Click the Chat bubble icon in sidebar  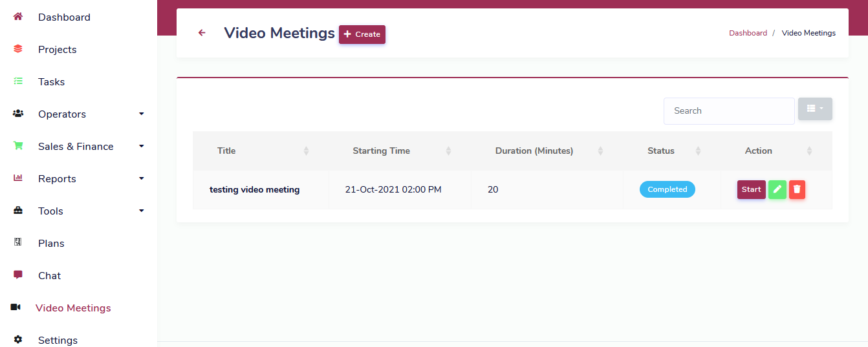(17, 275)
